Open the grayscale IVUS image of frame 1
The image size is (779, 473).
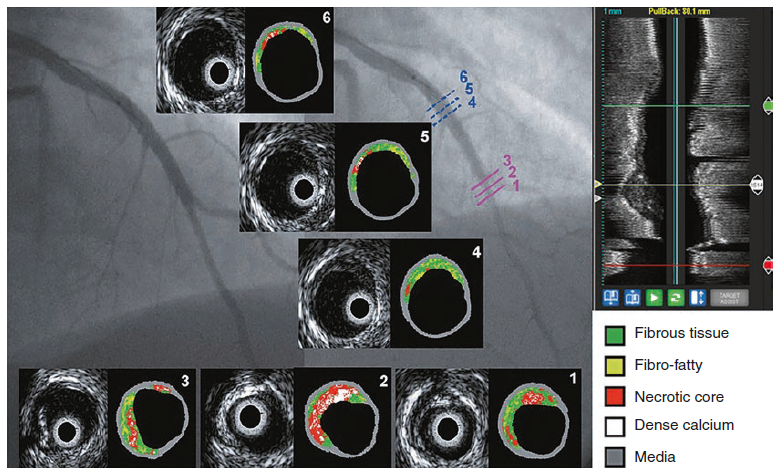coord(443,418)
